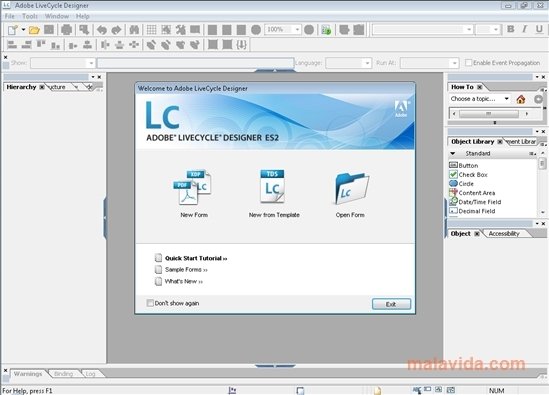The image size is (549, 395).
Task: Click the Open Form folder icon
Action: [351, 188]
